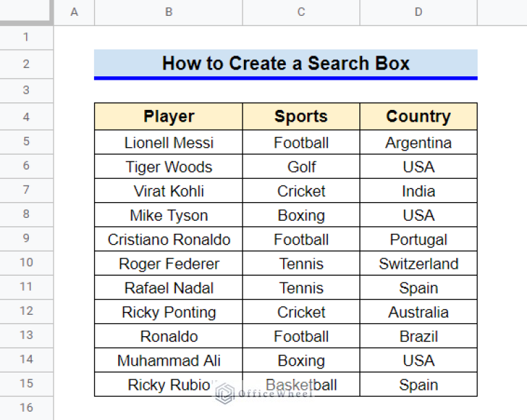This screenshot has height=420, width=527.
Task: Select the Cristiano Ronaldo cell
Action: point(168,240)
